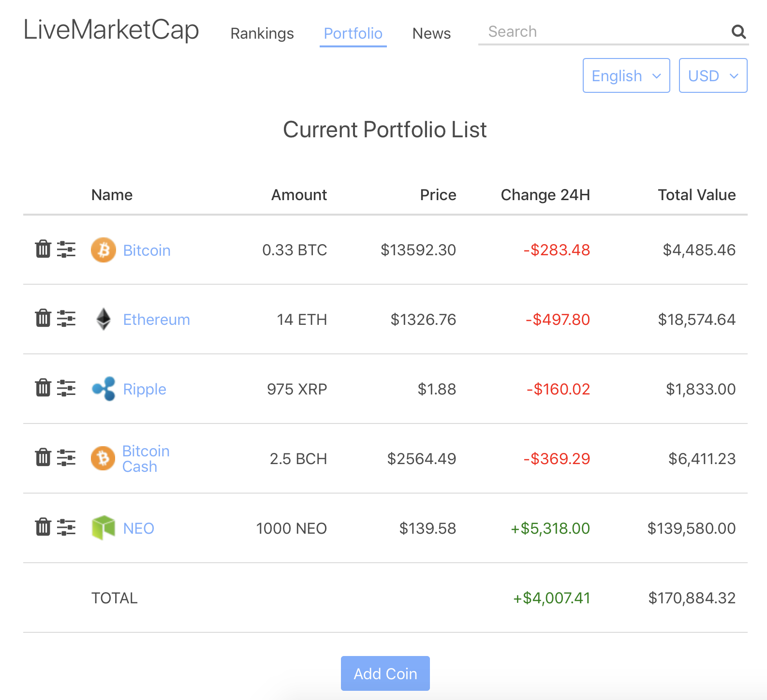The image size is (767, 700).
Task: Delete Ethereum from the portfolio list
Action: (x=43, y=319)
